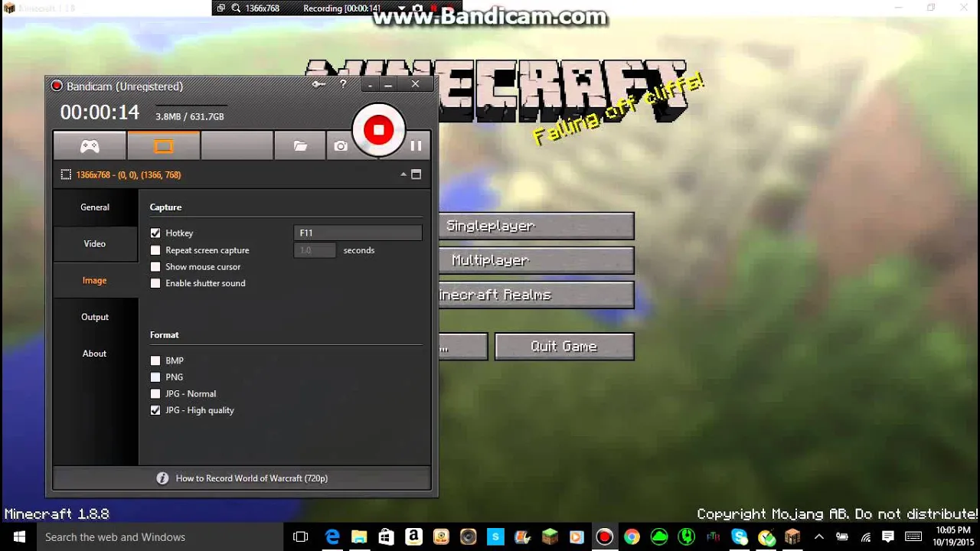Screen dimensions: 980x551
Task: Collapse panel with small up triangle
Action: [403, 174]
